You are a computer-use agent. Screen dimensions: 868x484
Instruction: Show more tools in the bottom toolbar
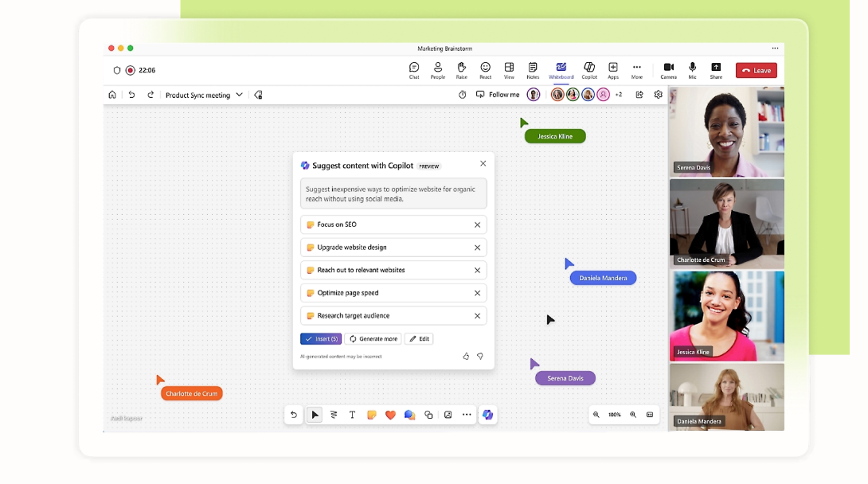(x=467, y=415)
